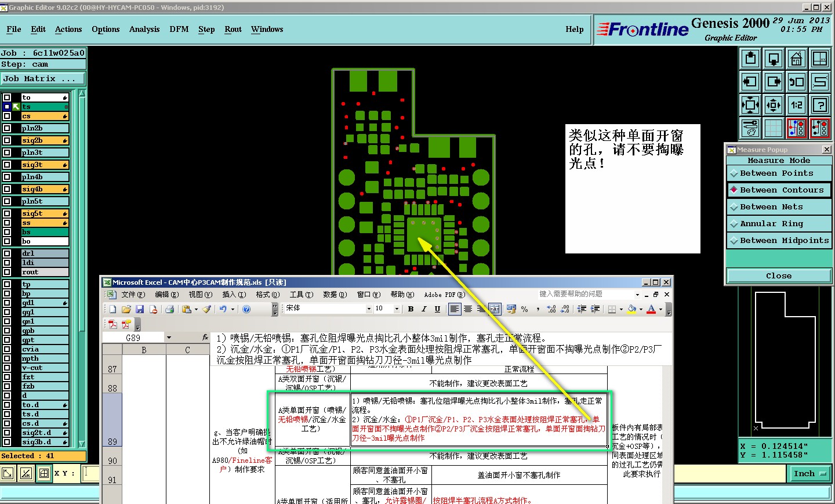
Task: Click the 1:2 scale icon
Action: 797,105
